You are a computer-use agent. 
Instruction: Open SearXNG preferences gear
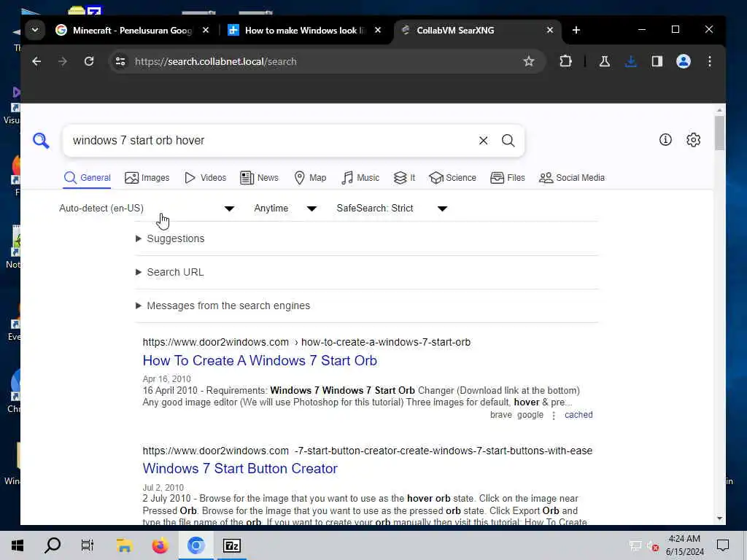tap(693, 139)
